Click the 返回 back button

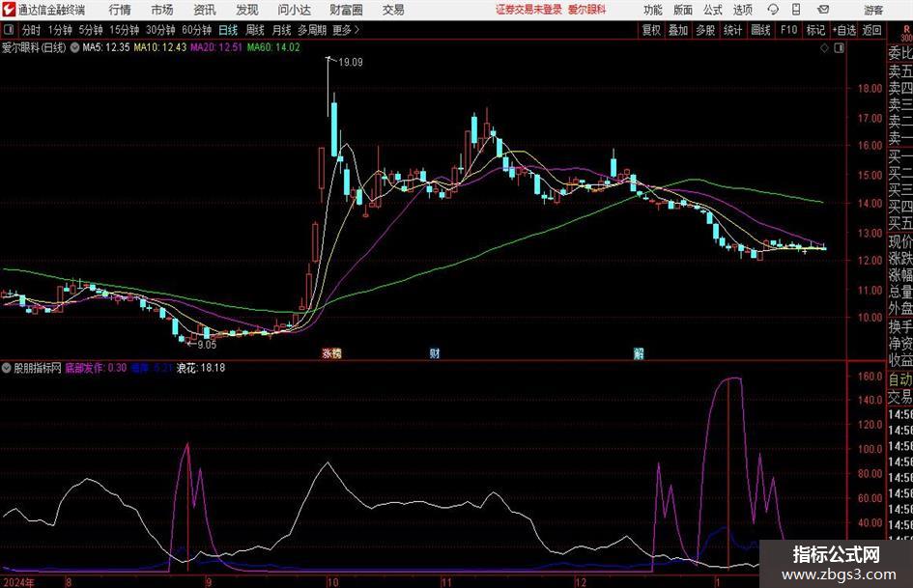click(x=871, y=30)
